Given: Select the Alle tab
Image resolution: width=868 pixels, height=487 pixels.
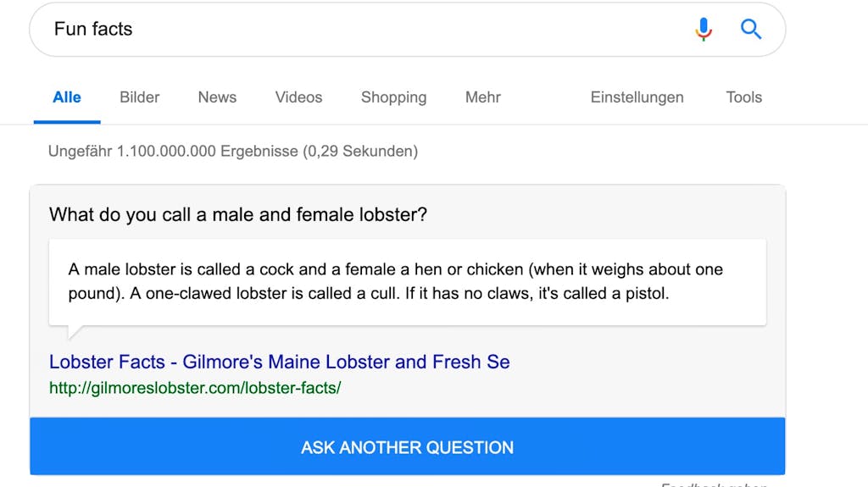Looking at the screenshot, I should coord(67,97).
